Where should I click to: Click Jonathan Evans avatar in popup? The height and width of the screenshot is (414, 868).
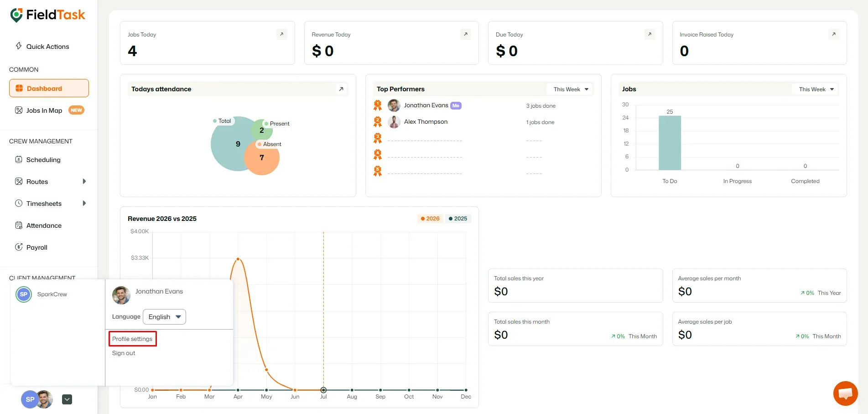pyautogui.click(x=121, y=295)
